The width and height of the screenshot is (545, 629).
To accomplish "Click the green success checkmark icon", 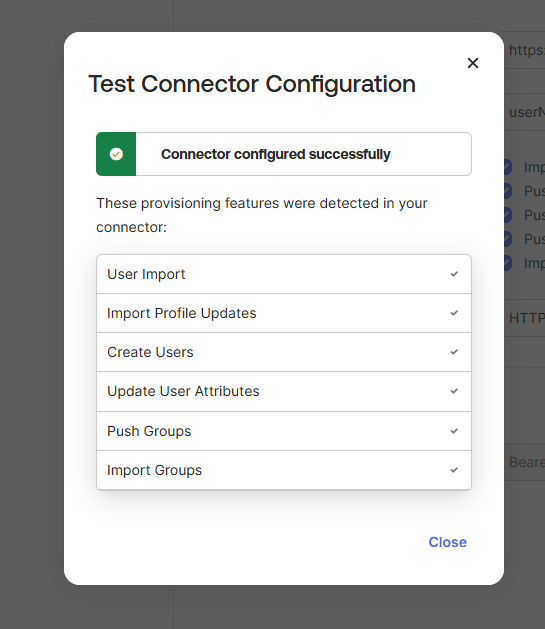I will (116, 154).
